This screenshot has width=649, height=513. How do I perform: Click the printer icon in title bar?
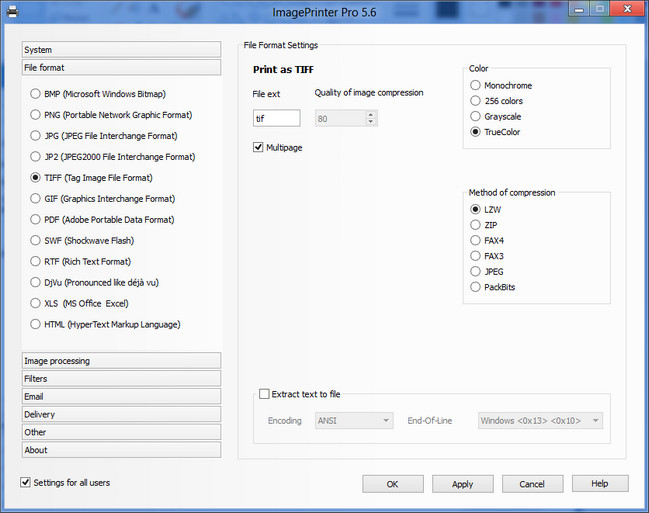[x=12, y=12]
